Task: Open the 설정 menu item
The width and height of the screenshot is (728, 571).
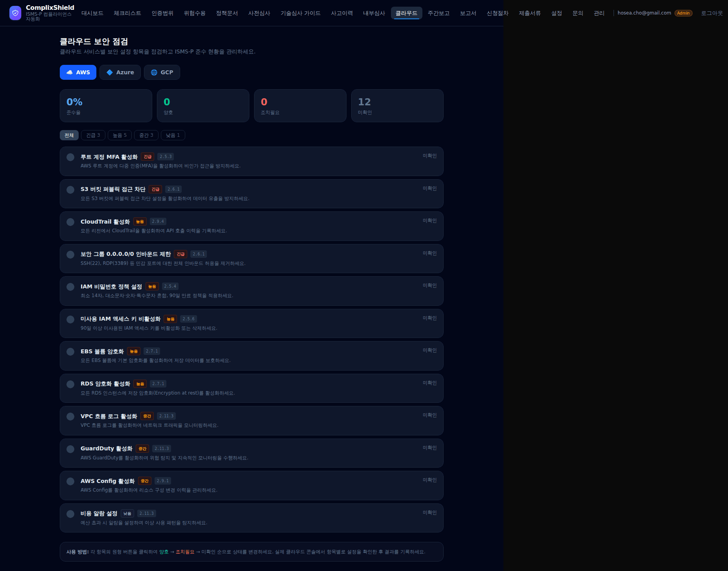Action: 557,13
